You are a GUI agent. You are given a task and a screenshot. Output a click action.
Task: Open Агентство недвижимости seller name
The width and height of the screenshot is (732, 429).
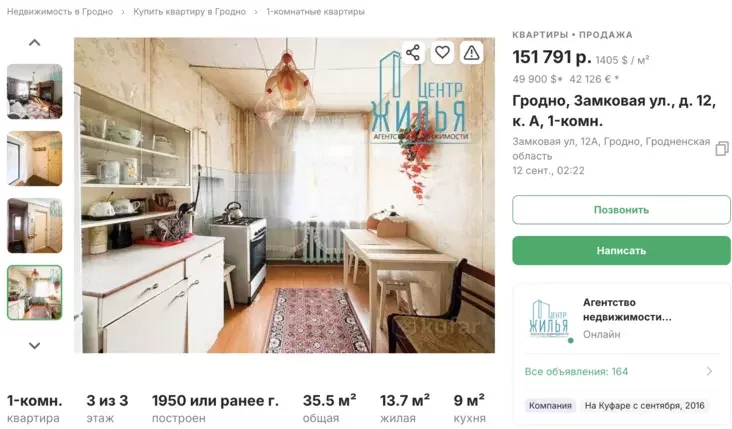[x=627, y=309]
